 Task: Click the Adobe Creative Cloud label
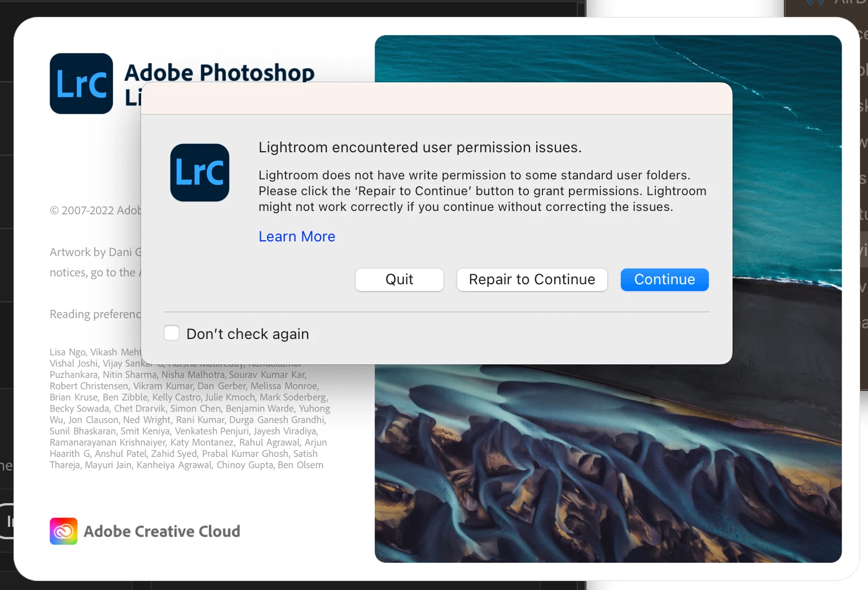tap(162, 531)
